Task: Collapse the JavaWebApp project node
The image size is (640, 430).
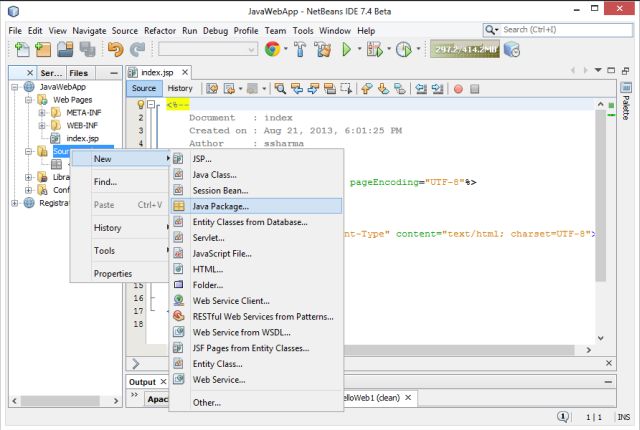Action: point(15,87)
